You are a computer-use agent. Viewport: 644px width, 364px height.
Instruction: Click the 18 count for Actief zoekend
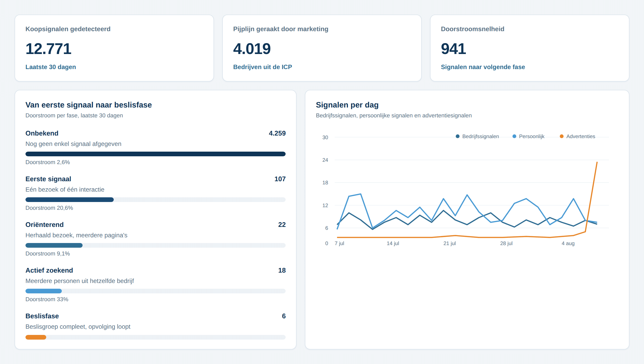282,270
